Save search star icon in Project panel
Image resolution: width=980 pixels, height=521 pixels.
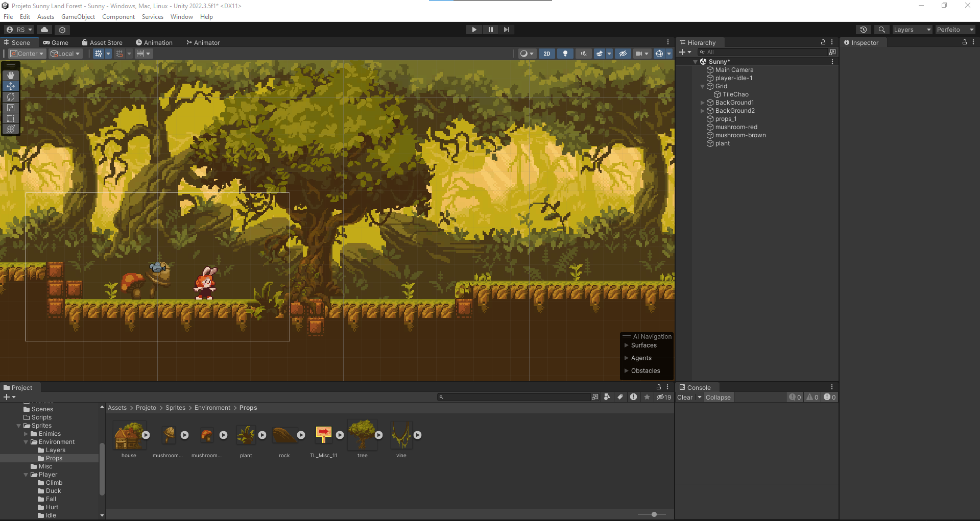pos(647,397)
